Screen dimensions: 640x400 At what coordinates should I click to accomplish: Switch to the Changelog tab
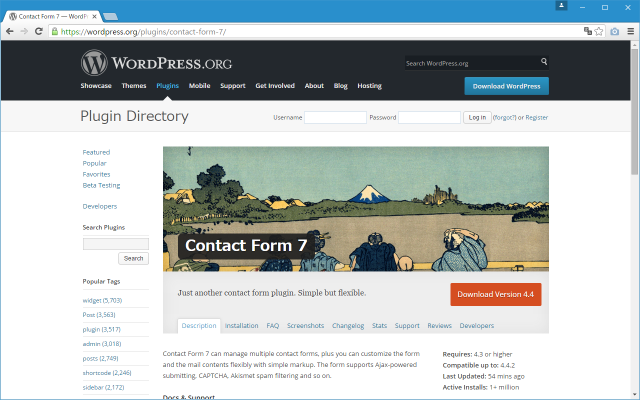click(x=348, y=326)
